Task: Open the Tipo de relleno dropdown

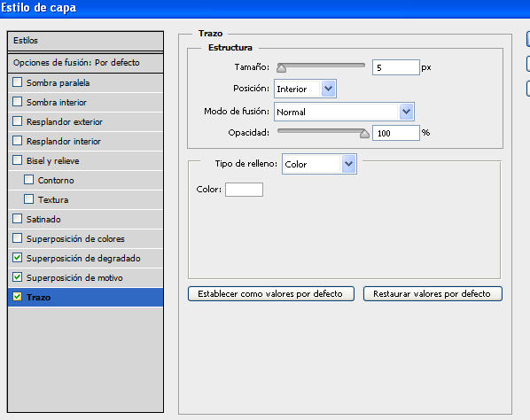Action: click(319, 164)
